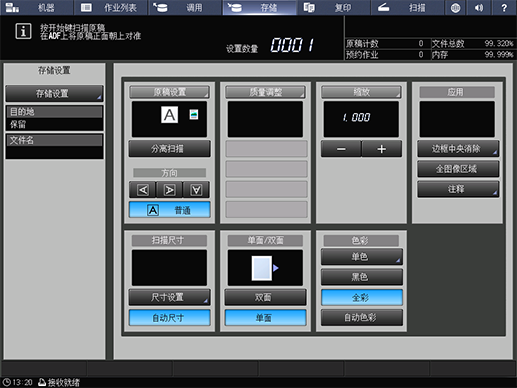
Task: Open the 单色 single color menu
Action: point(362,257)
